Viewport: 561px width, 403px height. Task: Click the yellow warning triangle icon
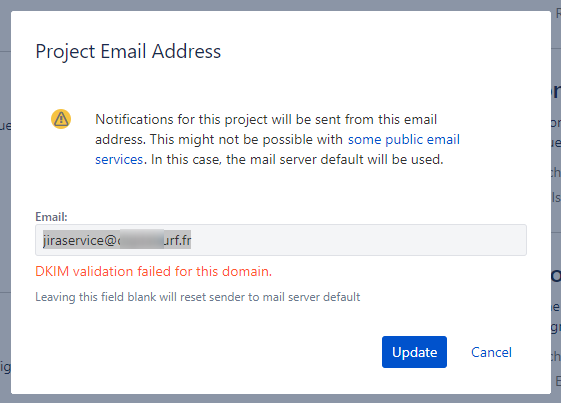[x=61, y=119]
